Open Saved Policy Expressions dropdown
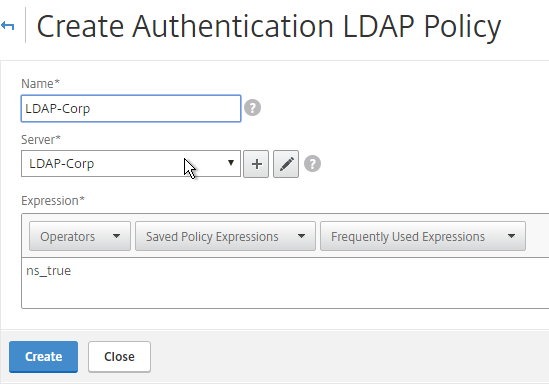This screenshot has width=549, height=384. coord(225,236)
